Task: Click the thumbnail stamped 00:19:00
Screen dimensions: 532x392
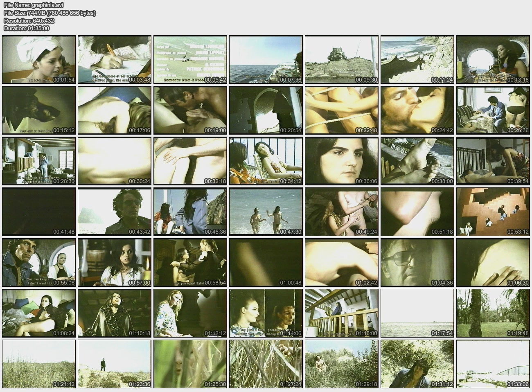Action: [x=190, y=110]
